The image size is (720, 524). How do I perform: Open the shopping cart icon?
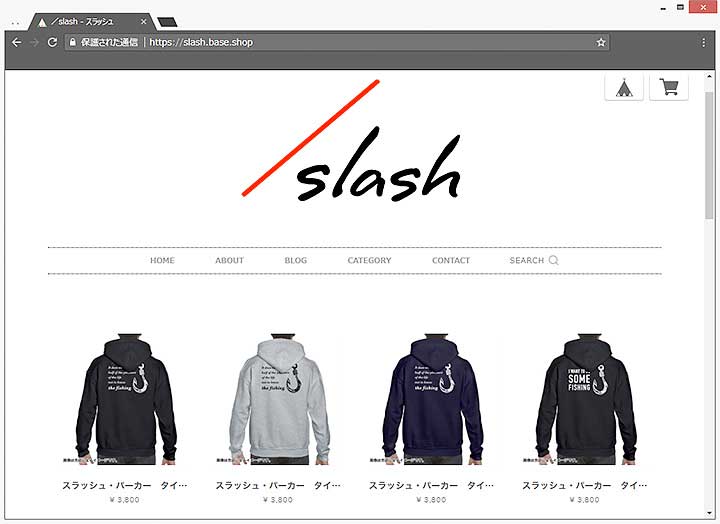[669, 87]
